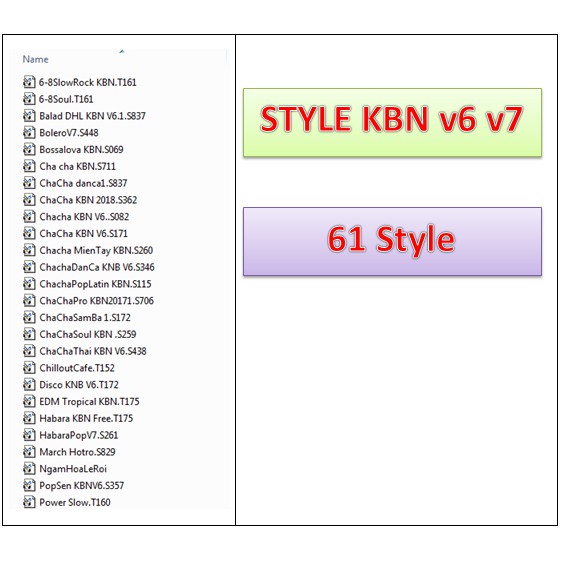Screen dimensions: 561x561
Task: Select file name PopSen KBNV6.S357
Action: click(x=82, y=486)
